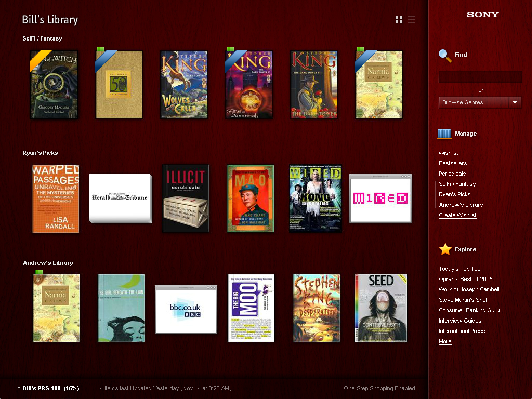Select Periodicals in Manage list

tap(452, 174)
